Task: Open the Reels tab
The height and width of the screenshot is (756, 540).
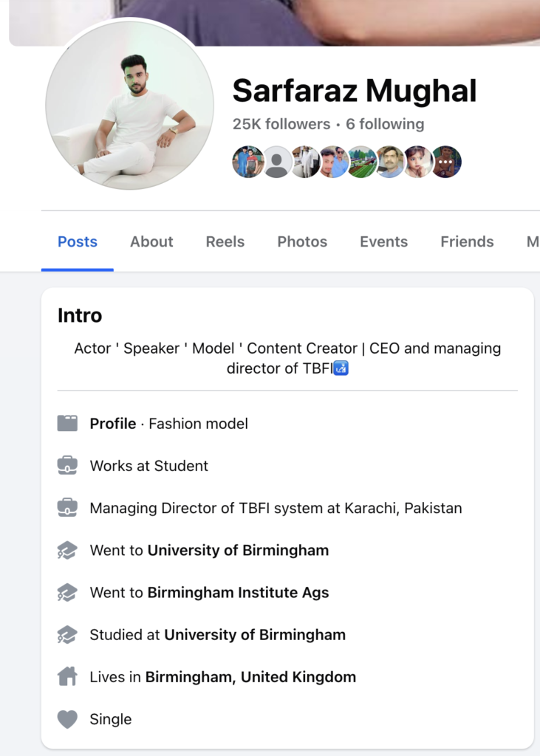Action: click(x=225, y=241)
